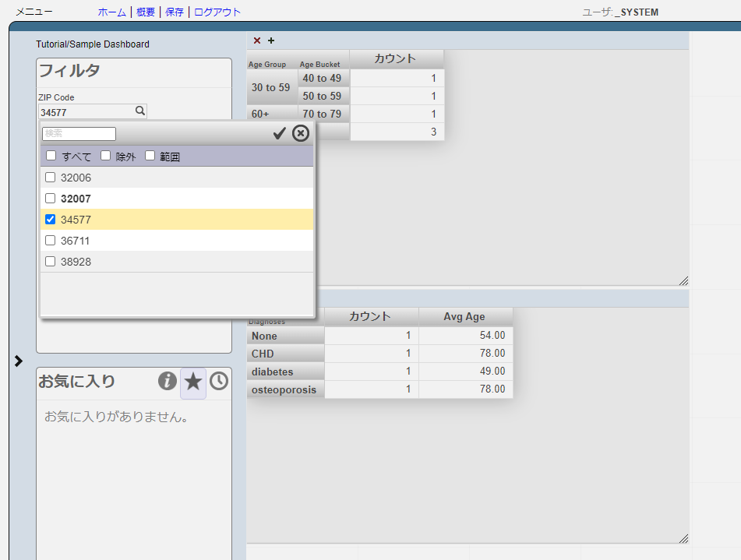Open the favorites info icon

[x=167, y=381]
